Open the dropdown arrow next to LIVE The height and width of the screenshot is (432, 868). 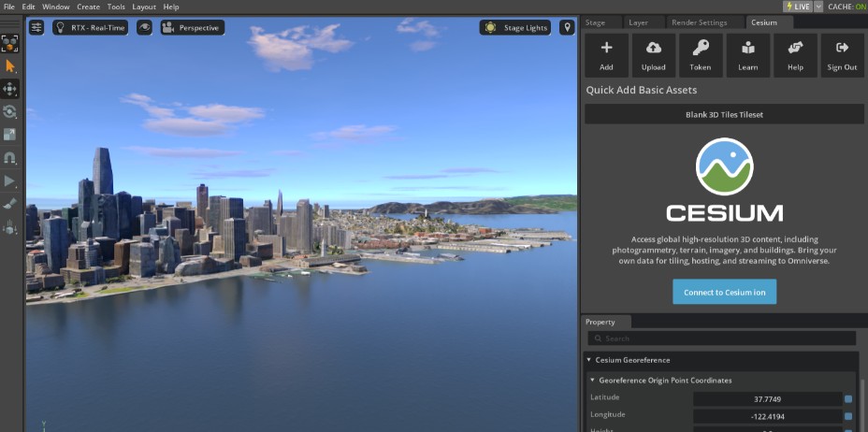pyautogui.click(x=818, y=7)
